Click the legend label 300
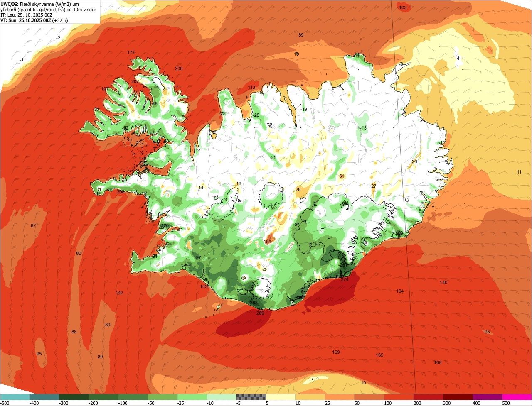532x406 pixels. 447,403
